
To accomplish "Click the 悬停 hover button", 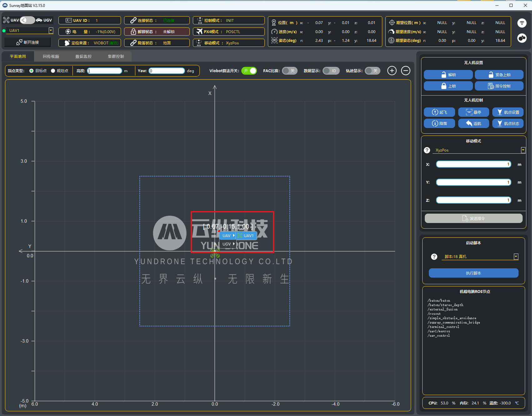I will pos(474,112).
